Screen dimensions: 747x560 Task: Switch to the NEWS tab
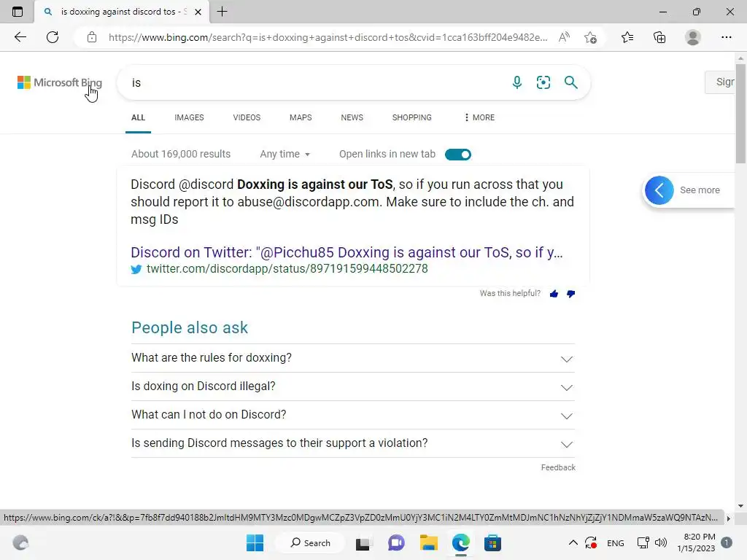[x=352, y=117]
